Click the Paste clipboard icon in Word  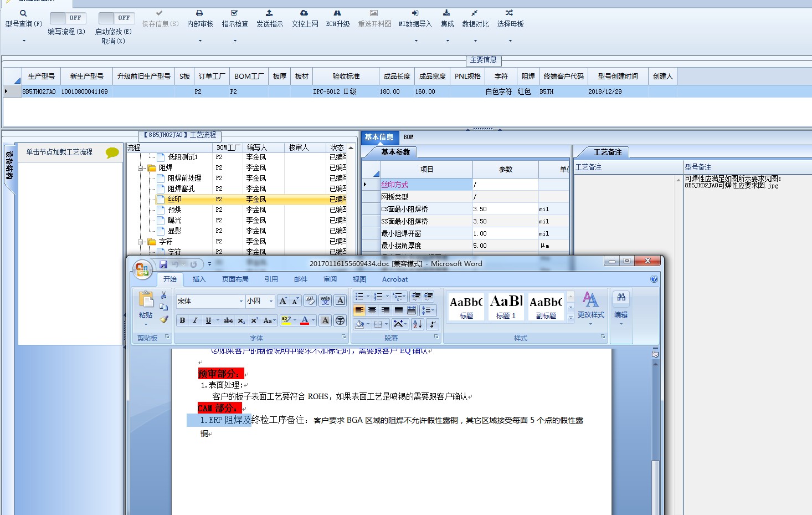[146, 300]
